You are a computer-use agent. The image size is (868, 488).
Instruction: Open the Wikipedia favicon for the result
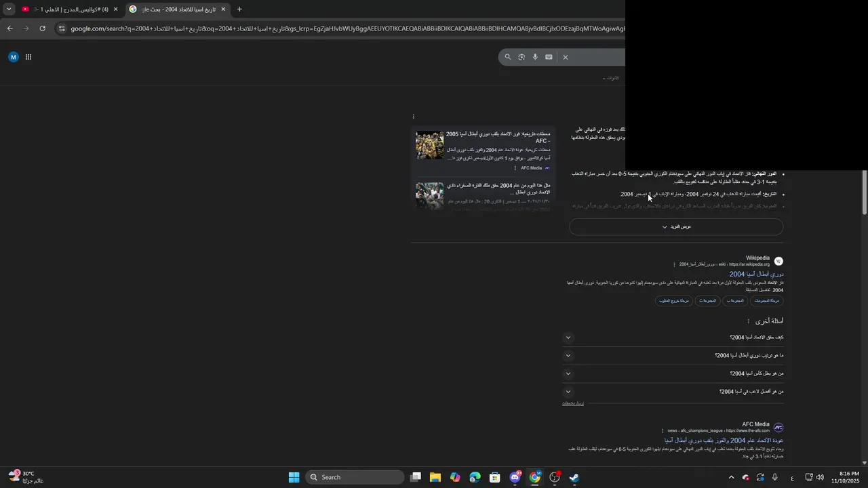click(778, 261)
